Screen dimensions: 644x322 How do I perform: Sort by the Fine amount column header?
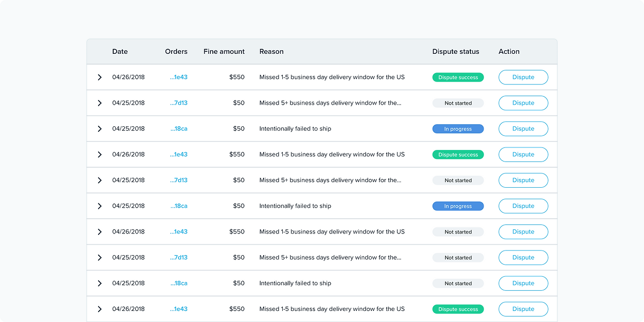point(224,51)
